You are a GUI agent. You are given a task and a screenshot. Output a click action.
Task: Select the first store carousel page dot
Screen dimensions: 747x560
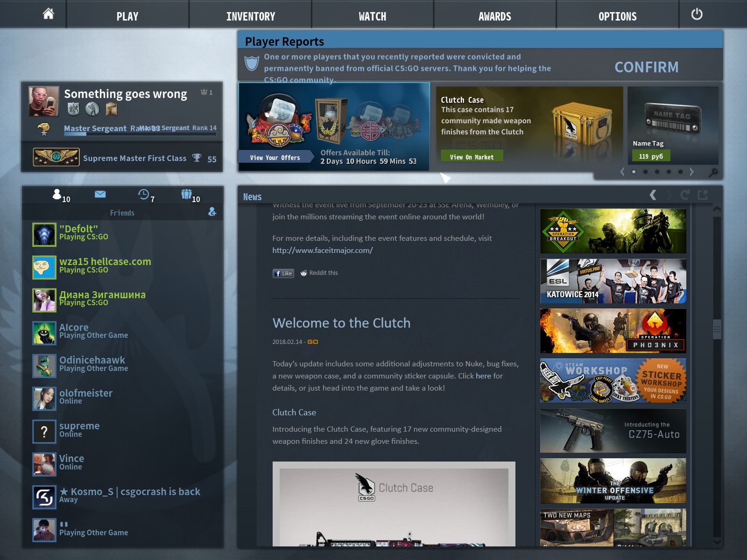coord(634,172)
